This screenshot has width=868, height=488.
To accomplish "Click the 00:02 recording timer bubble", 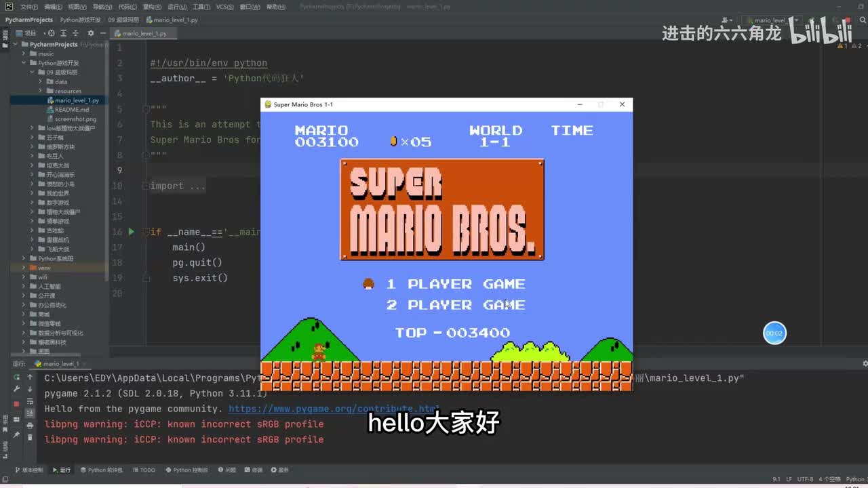I will (774, 333).
